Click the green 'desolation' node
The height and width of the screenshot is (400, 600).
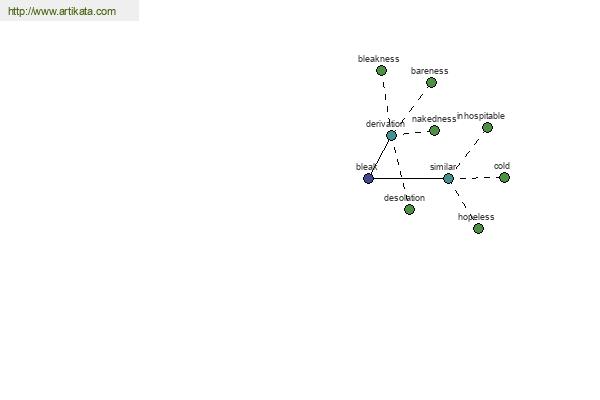pos(409,209)
